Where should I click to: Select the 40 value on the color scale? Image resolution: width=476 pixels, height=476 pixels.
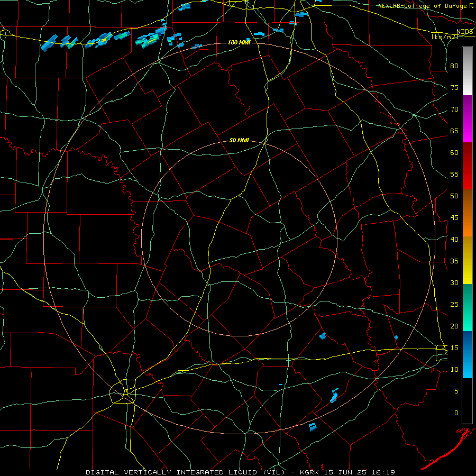[454, 239]
